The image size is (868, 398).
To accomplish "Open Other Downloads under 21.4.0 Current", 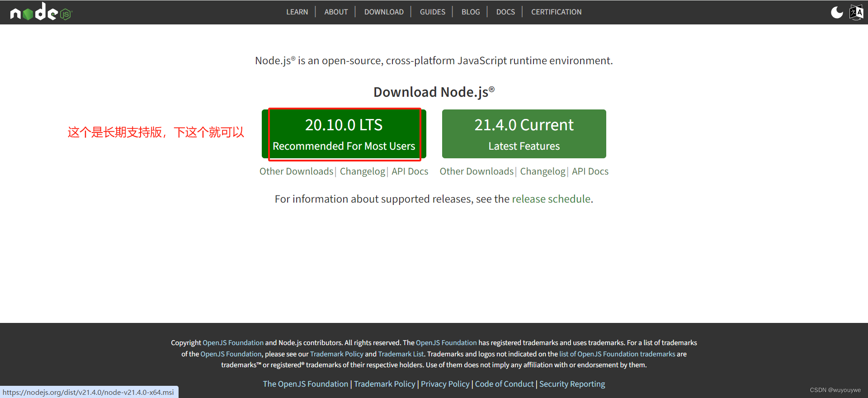I will tap(476, 171).
